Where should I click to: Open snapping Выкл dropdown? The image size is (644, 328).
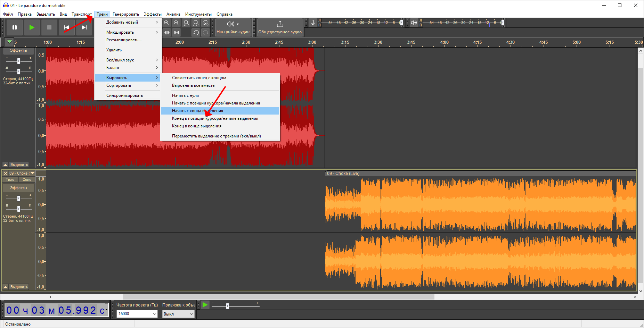point(178,314)
